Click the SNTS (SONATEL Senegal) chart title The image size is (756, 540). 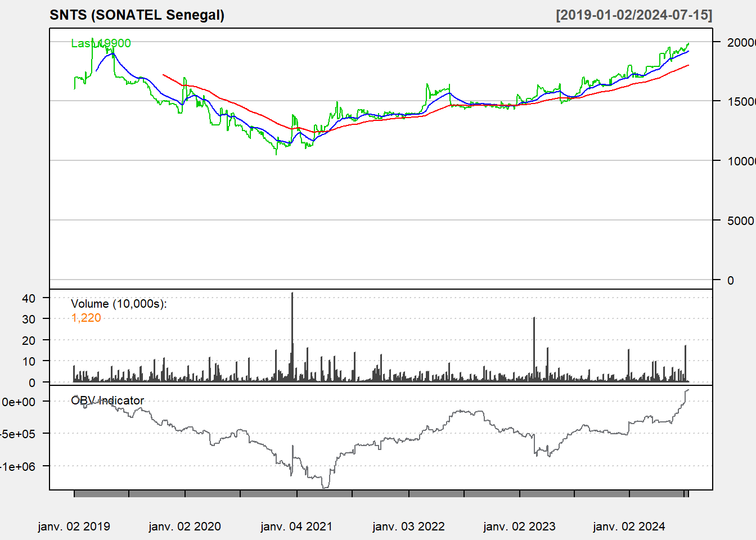(x=137, y=15)
